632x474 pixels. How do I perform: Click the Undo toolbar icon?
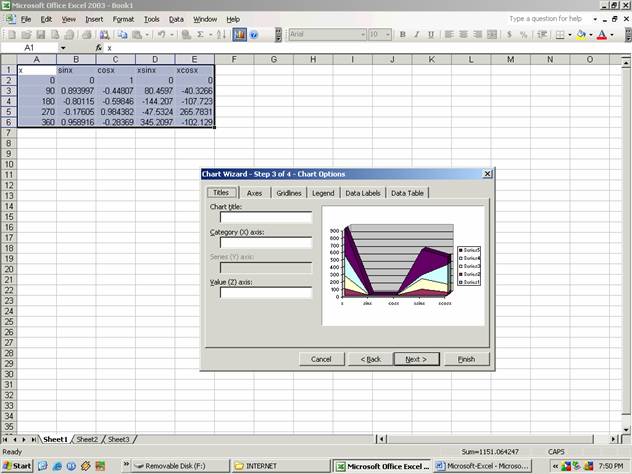[x=161, y=35]
